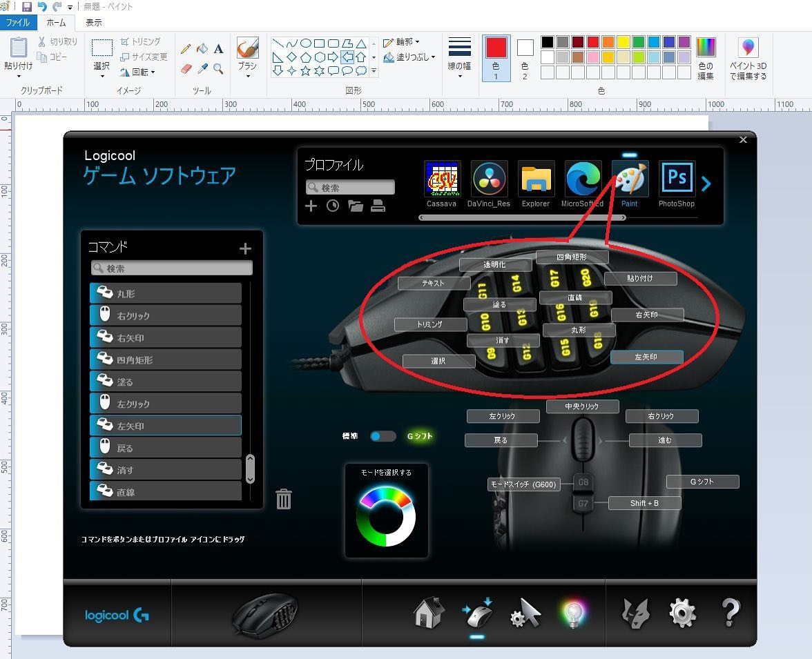Select the Cassava profile icon

[442, 179]
